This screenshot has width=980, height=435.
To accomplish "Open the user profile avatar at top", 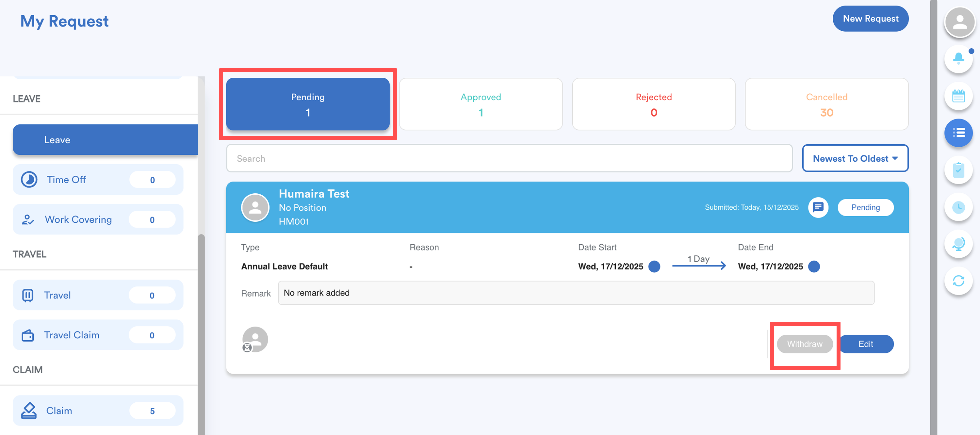I will tap(959, 22).
